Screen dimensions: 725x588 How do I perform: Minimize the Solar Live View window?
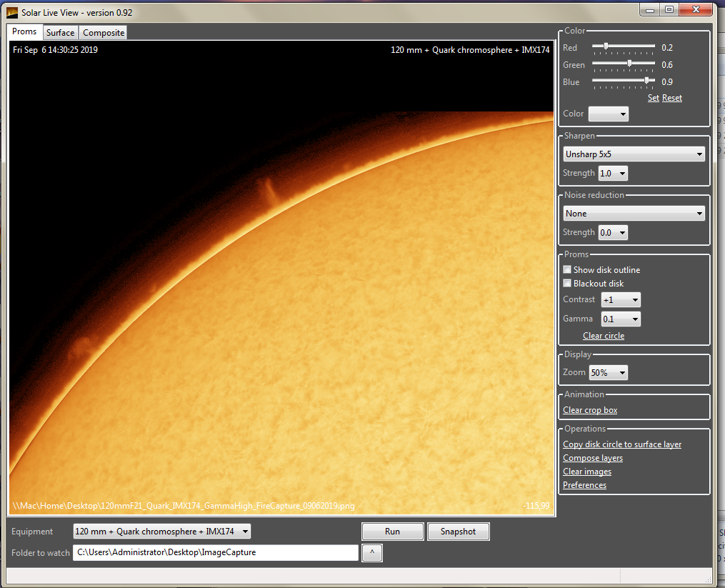tap(650, 9)
